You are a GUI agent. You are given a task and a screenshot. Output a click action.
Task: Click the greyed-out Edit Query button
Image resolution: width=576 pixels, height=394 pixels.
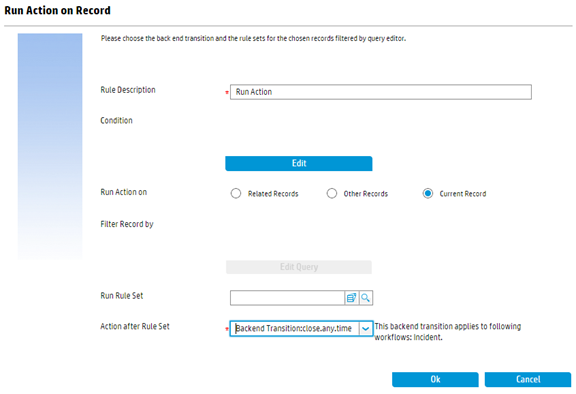click(x=299, y=267)
